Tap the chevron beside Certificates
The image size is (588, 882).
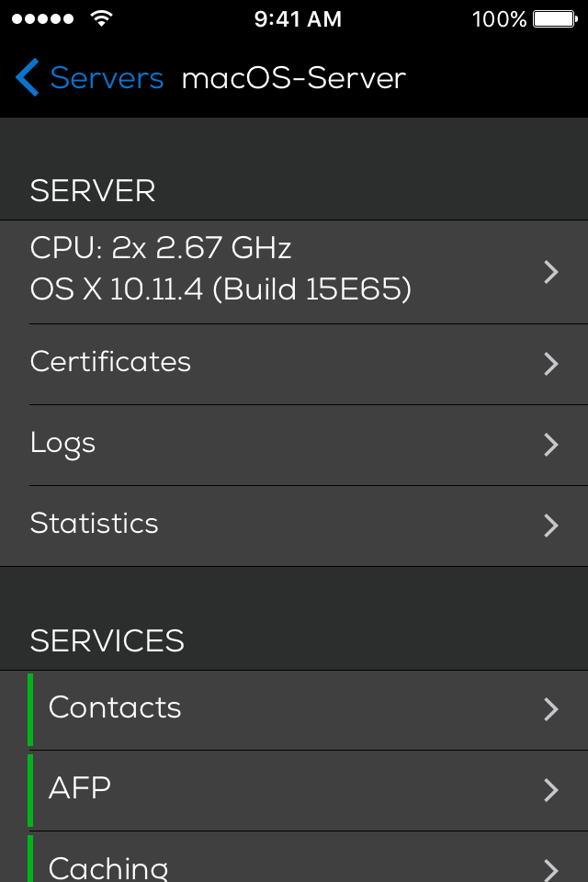pos(551,364)
